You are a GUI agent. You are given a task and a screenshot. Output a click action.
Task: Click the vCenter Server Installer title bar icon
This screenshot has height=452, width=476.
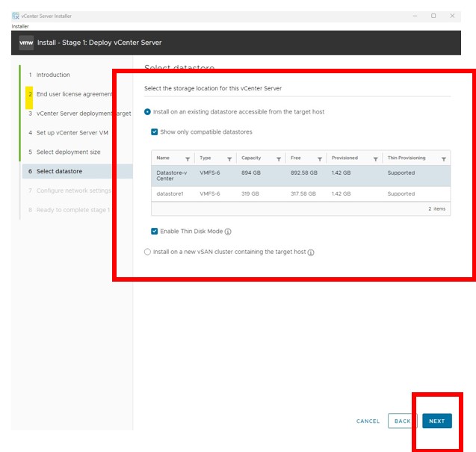tap(16, 16)
